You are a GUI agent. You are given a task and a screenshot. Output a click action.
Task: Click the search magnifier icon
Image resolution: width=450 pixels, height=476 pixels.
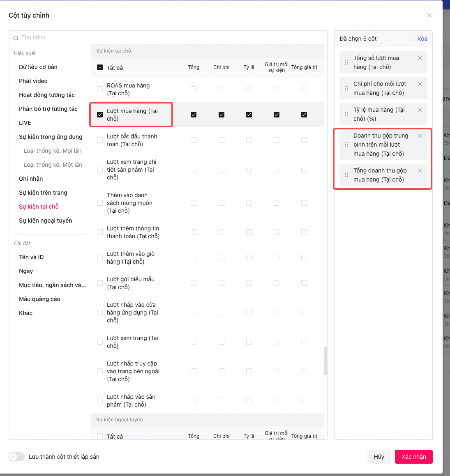coord(16,38)
